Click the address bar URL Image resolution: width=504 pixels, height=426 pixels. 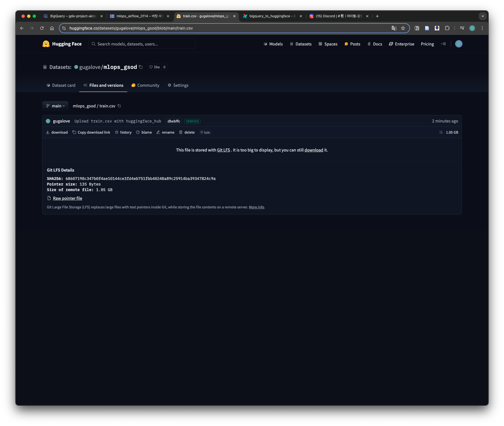[x=131, y=28]
